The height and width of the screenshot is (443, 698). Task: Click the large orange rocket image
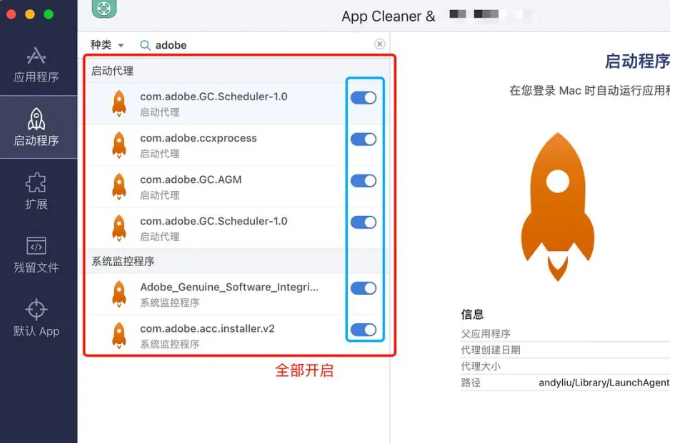[x=557, y=207]
